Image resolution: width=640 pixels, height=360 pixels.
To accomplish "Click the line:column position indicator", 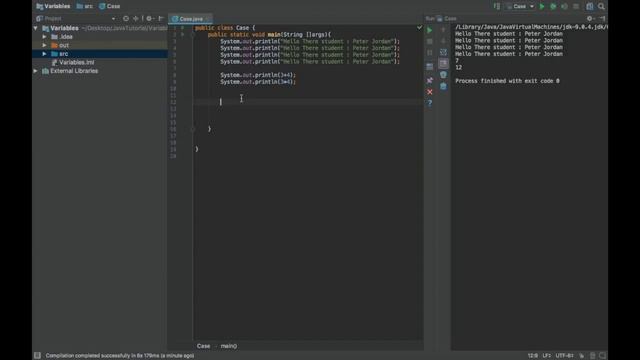I will (533, 356).
